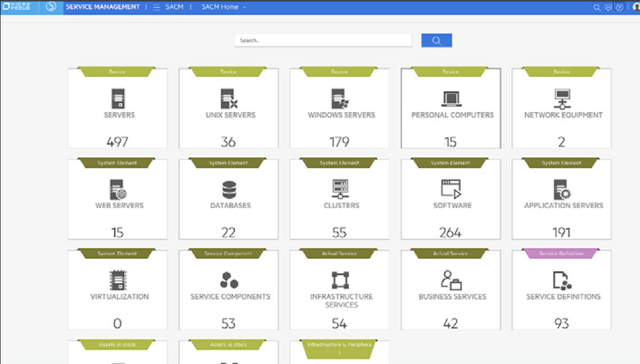The image size is (640, 364).
Task: Open the Virtualization chip icon
Action: pos(118,280)
